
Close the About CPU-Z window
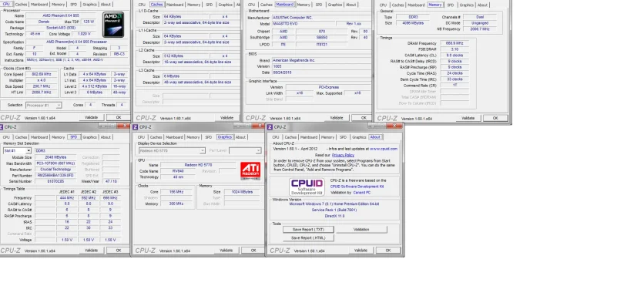(x=394, y=126)
